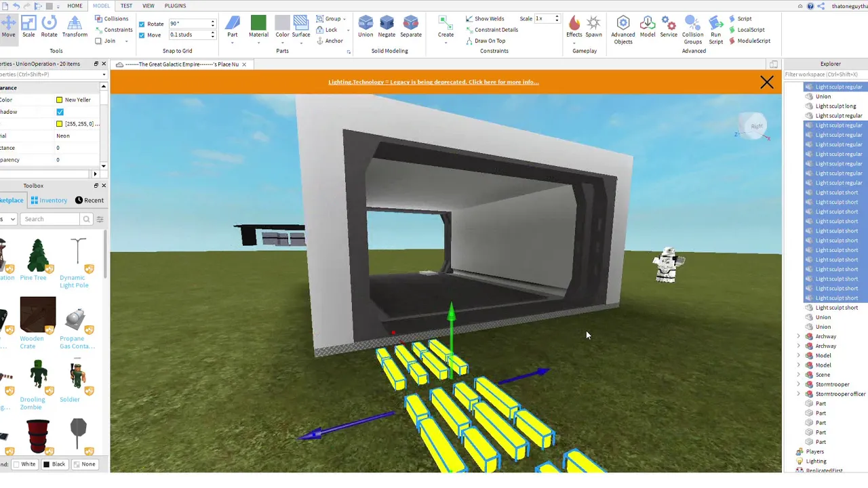Group the selected parts

(328, 19)
